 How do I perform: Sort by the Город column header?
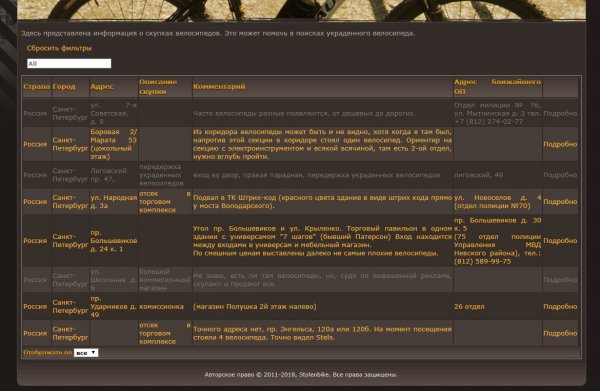click(64, 86)
